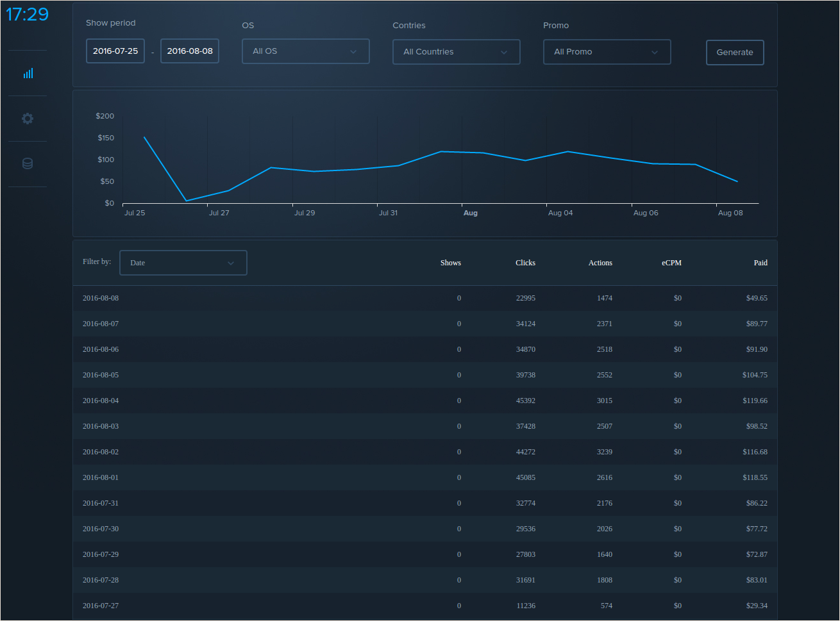Select the 2016-08-08 row date
This screenshot has width=840, height=621.
101,298
